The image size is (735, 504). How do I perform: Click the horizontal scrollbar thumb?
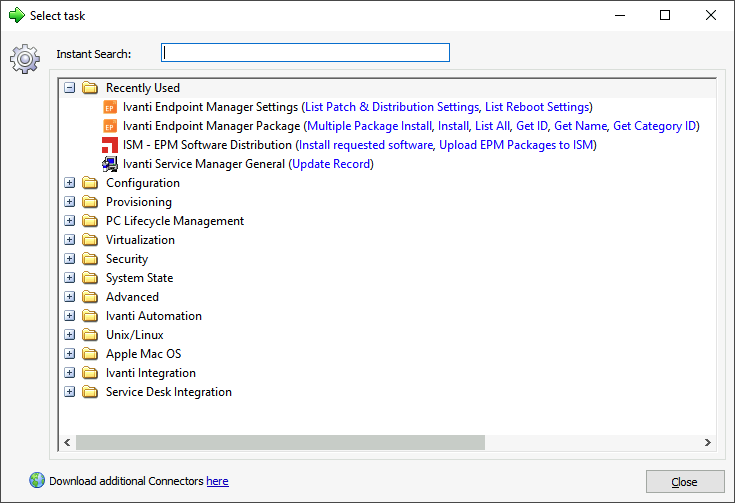pyautogui.click(x=280, y=443)
